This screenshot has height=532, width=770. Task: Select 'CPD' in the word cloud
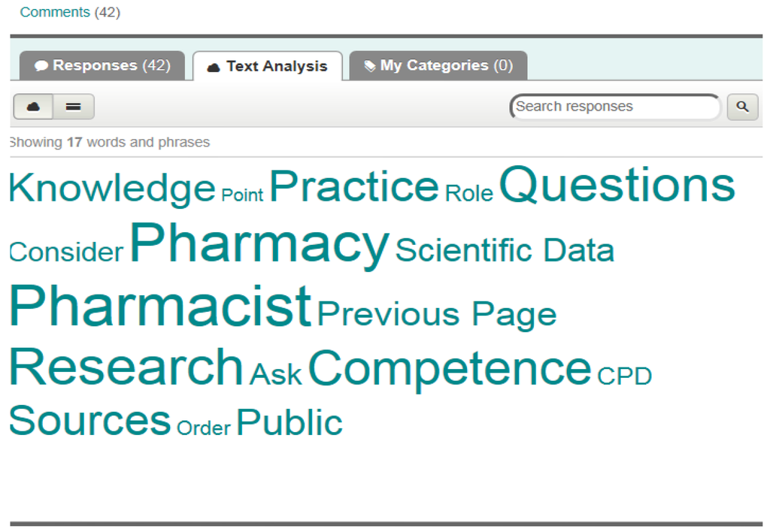626,375
